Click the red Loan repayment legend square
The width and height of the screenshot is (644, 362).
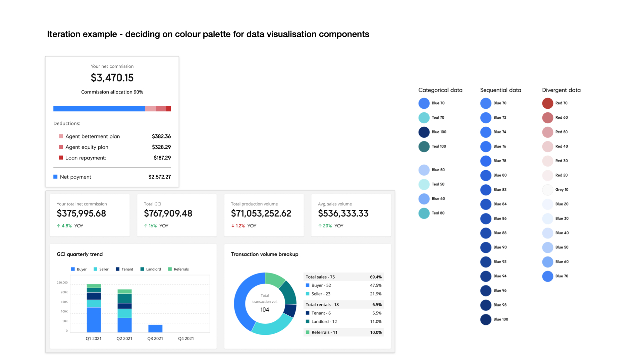coord(61,158)
